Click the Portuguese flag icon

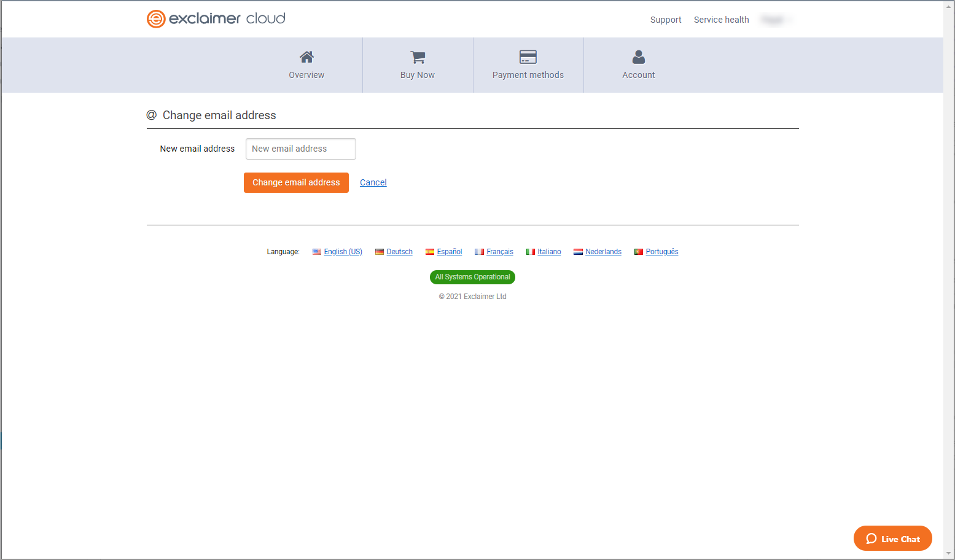click(639, 252)
